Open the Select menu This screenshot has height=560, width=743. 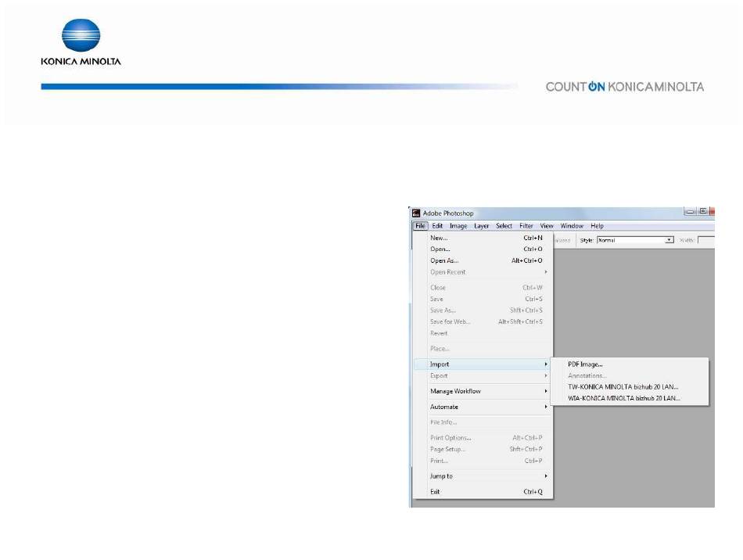pyautogui.click(x=504, y=226)
